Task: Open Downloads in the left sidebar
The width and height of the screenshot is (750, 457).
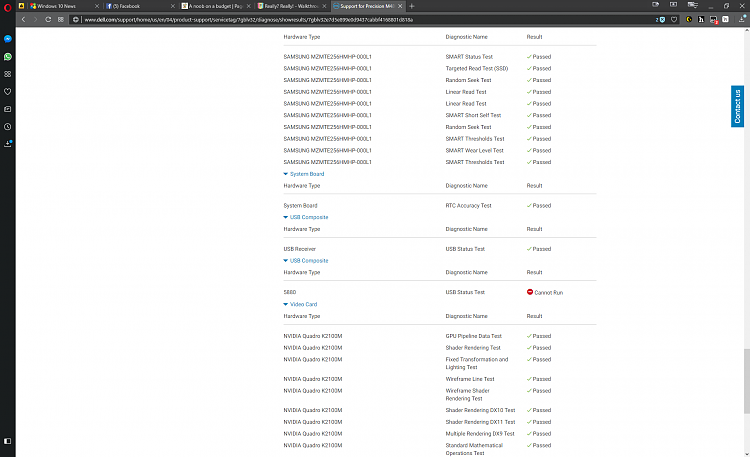Action: click(x=8, y=144)
